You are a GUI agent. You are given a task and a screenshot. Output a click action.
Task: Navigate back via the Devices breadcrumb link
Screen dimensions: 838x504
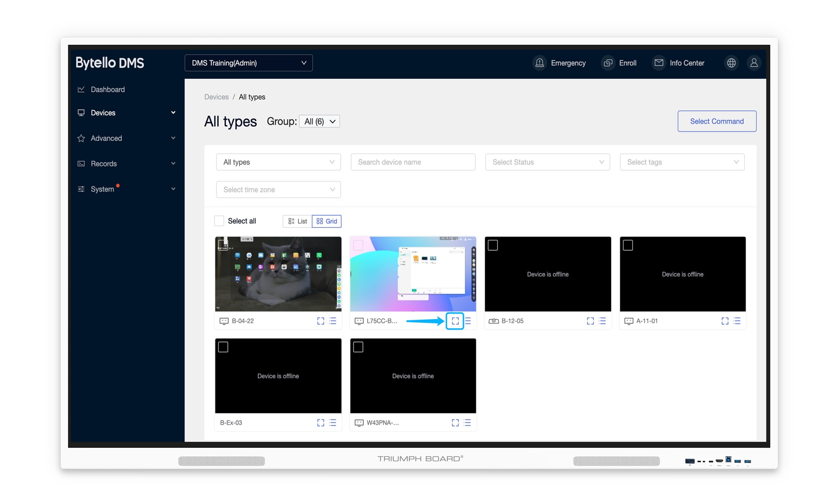pyautogui.click(x=216, y=97)
